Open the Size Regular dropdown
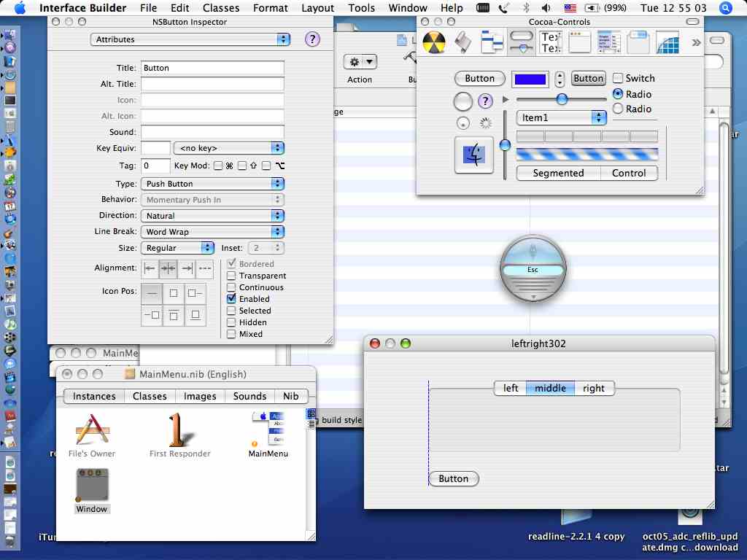 click(177, 248)
